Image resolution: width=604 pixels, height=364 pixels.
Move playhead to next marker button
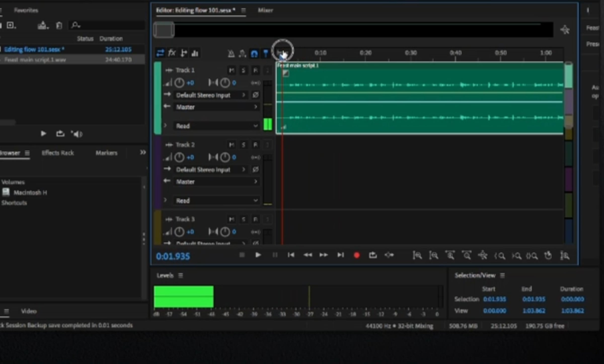point(340,255)
